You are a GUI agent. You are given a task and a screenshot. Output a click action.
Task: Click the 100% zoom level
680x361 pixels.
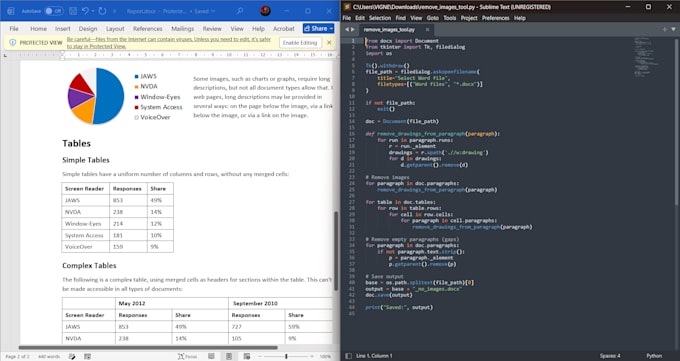[325, 357]
